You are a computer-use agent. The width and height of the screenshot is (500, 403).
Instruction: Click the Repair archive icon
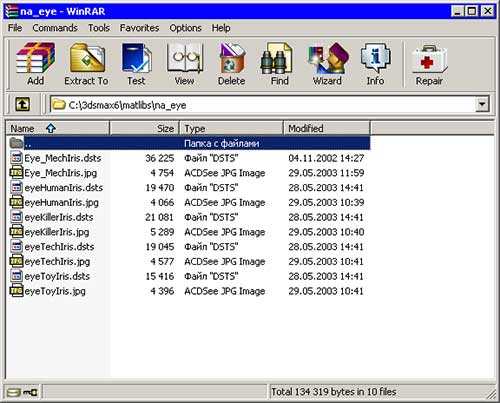click(x=429, y=59)
